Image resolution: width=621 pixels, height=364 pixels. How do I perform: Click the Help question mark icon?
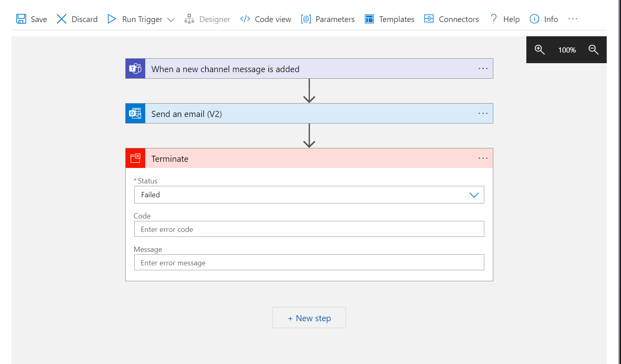(493, 19)
